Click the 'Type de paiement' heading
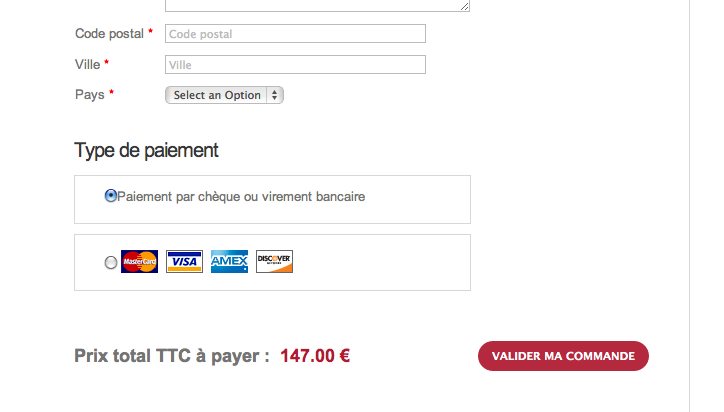This screenshot has width=724, height=412. click(x=146, y=151)
